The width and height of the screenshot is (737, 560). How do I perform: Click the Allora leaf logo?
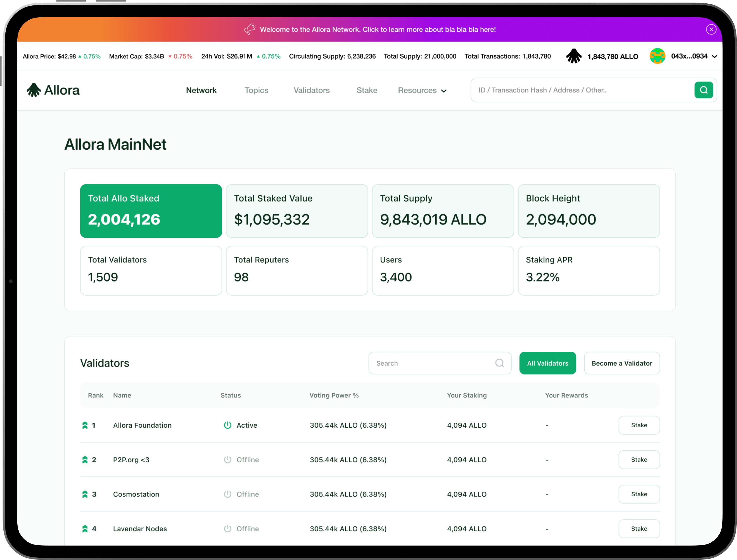pyautogui.click(x=34, y=90)
